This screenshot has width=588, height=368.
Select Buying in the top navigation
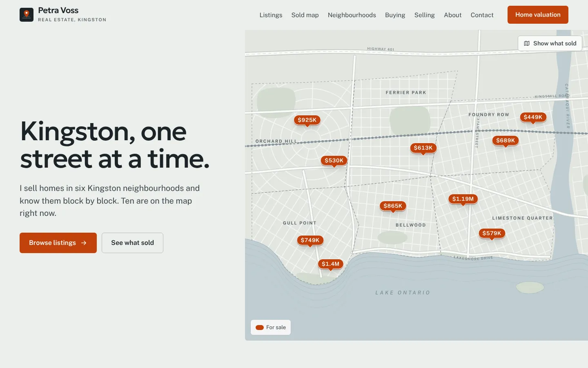[395, 15]
